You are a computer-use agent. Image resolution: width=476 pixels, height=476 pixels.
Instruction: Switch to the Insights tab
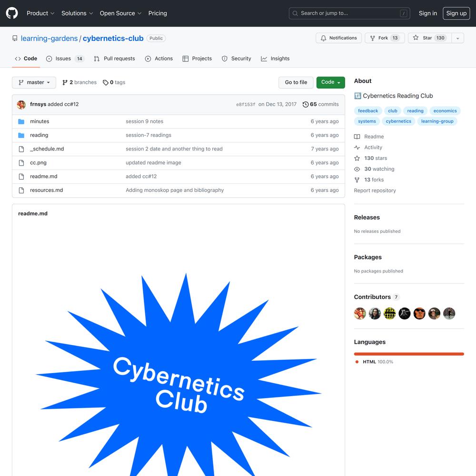275,59
